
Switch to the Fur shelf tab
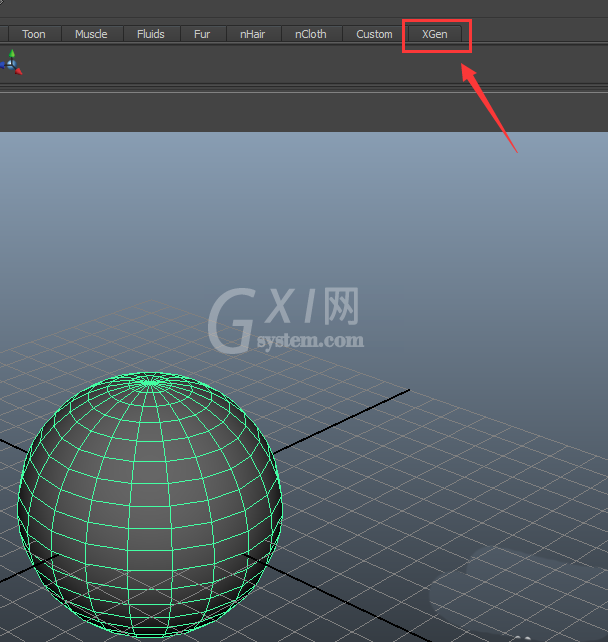[x=202, y=34]
